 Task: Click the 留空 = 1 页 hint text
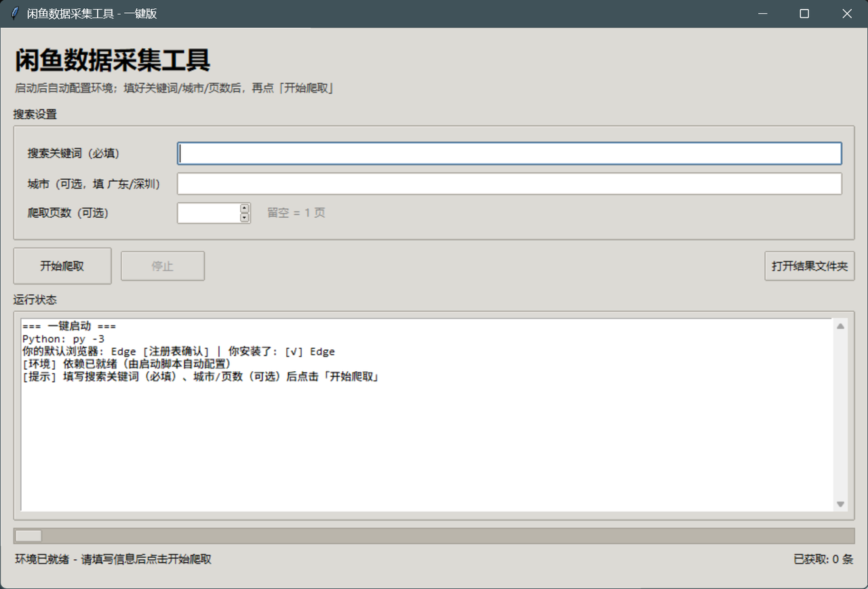(296, 213)
